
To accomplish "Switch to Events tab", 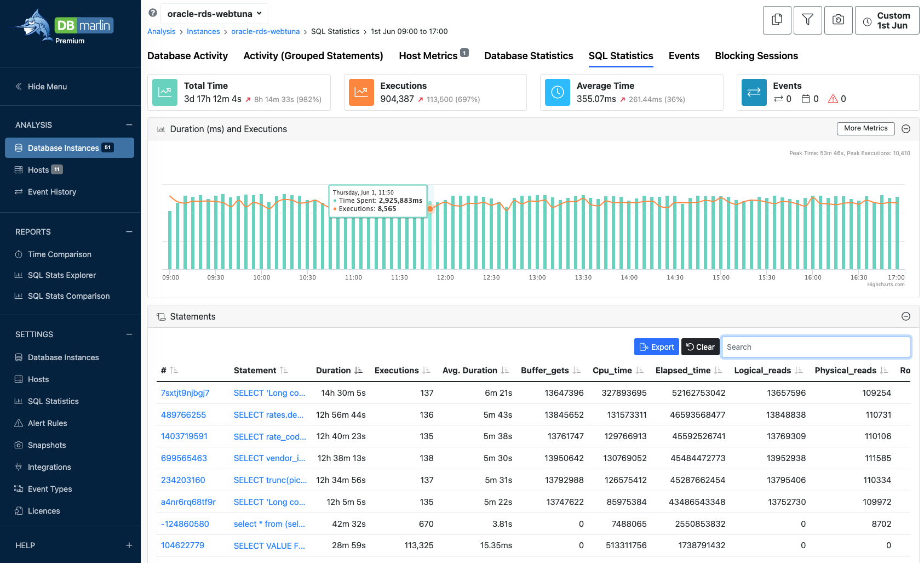I will (x=684, y=56).
